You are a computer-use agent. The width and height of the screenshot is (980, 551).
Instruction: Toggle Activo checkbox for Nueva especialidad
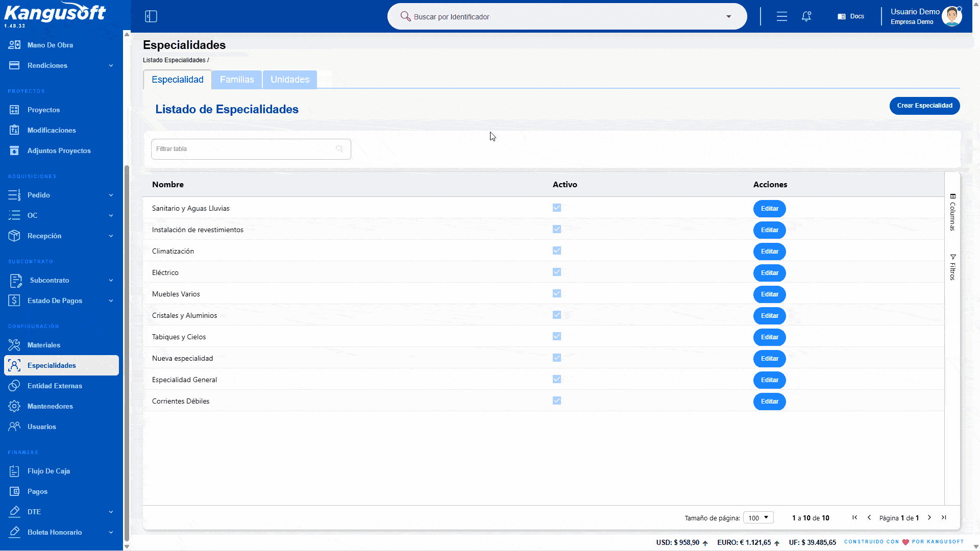click(x=557, y=358)
